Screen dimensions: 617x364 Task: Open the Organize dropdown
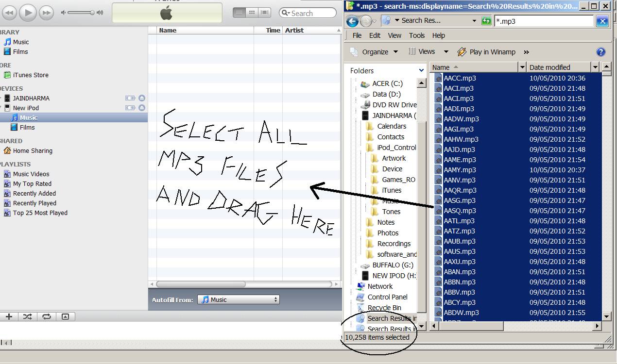click(374, 52)
